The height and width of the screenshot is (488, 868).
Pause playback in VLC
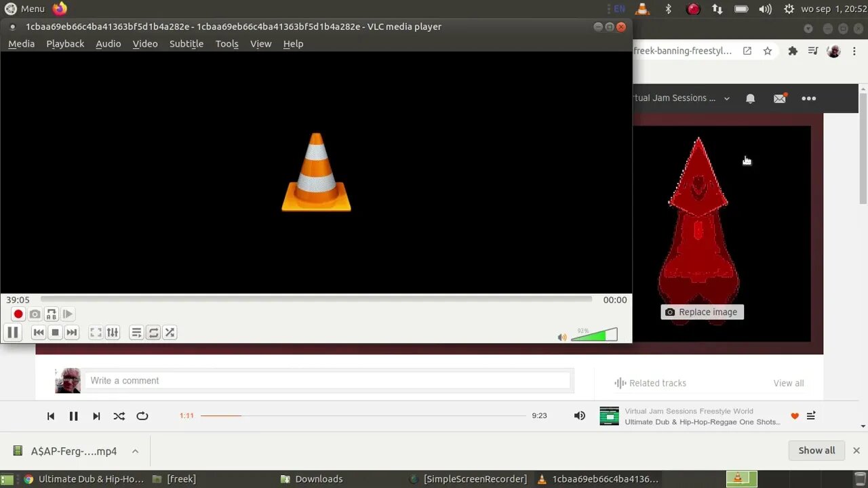click(x=12, y=332)
